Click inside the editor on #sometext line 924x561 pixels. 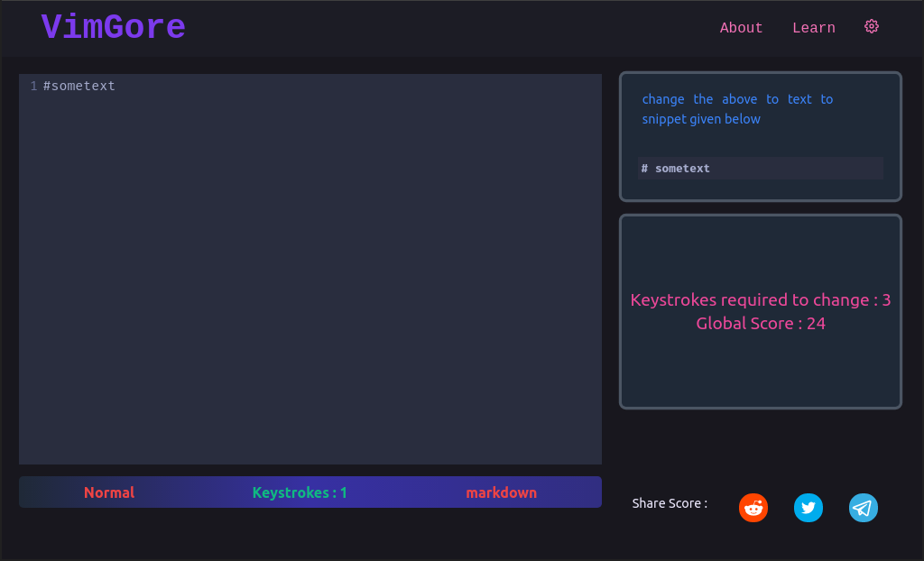coord(79,86)
